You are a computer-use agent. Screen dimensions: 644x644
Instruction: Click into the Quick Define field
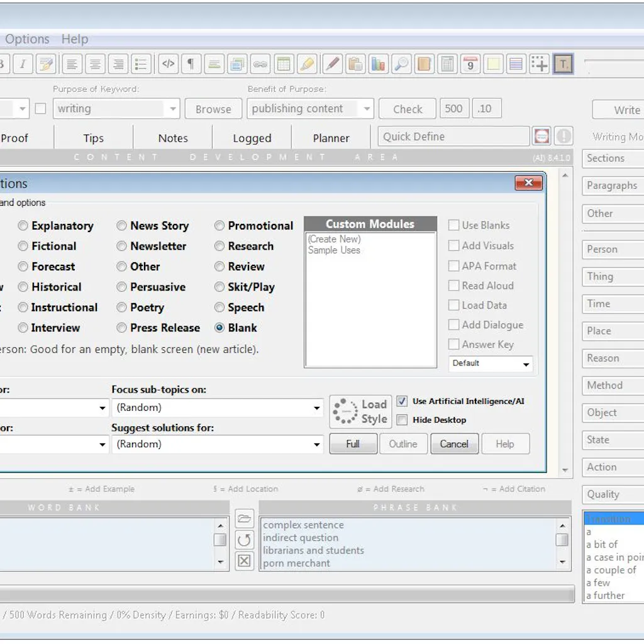coord(453,136)
